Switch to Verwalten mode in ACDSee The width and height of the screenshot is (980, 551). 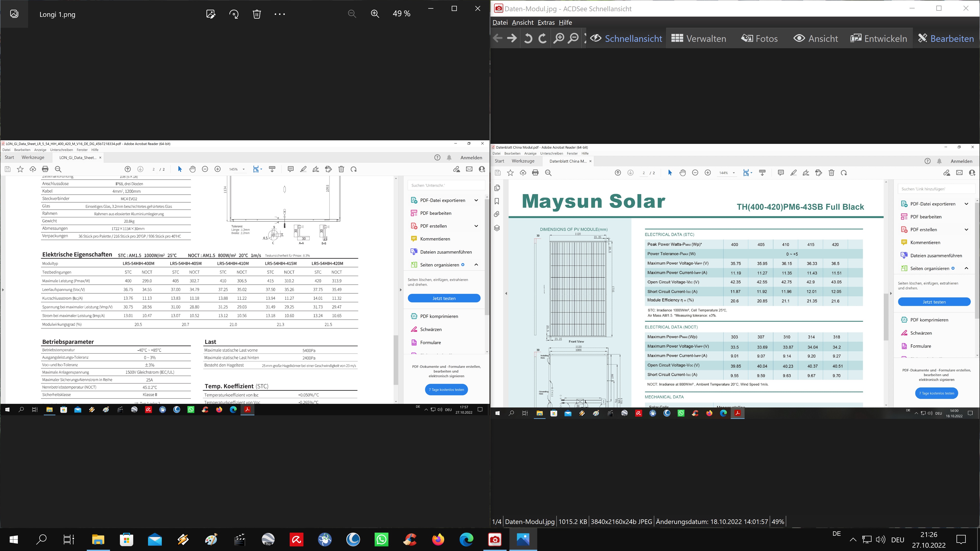point(699,39)
